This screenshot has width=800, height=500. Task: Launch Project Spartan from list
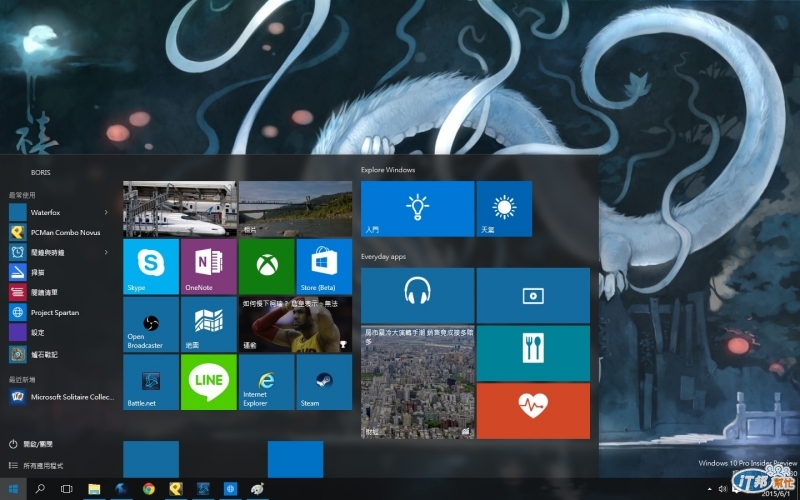tap(59, 312)
